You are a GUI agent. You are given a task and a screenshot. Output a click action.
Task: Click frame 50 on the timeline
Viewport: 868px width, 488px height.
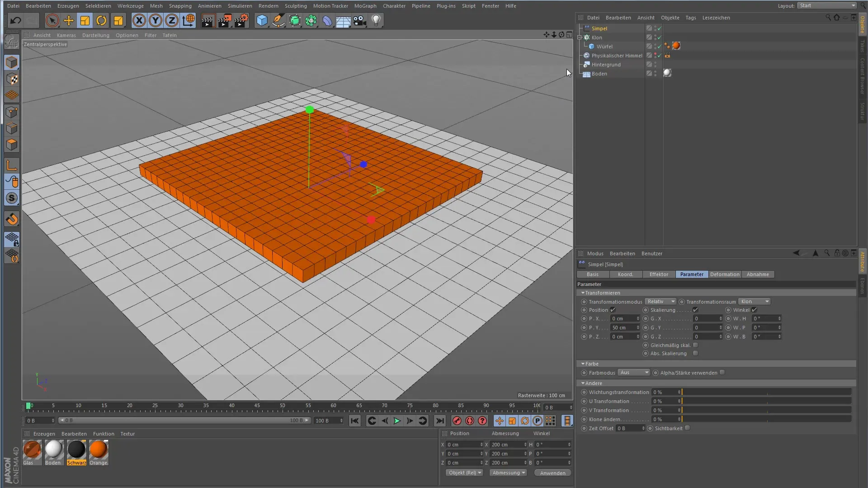click(283, 406)
